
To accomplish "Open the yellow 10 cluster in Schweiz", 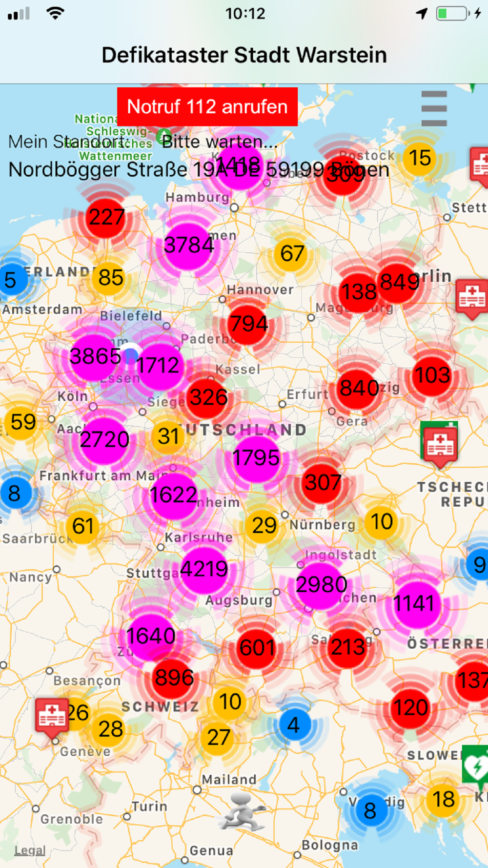I will click(x=230, y=702).
